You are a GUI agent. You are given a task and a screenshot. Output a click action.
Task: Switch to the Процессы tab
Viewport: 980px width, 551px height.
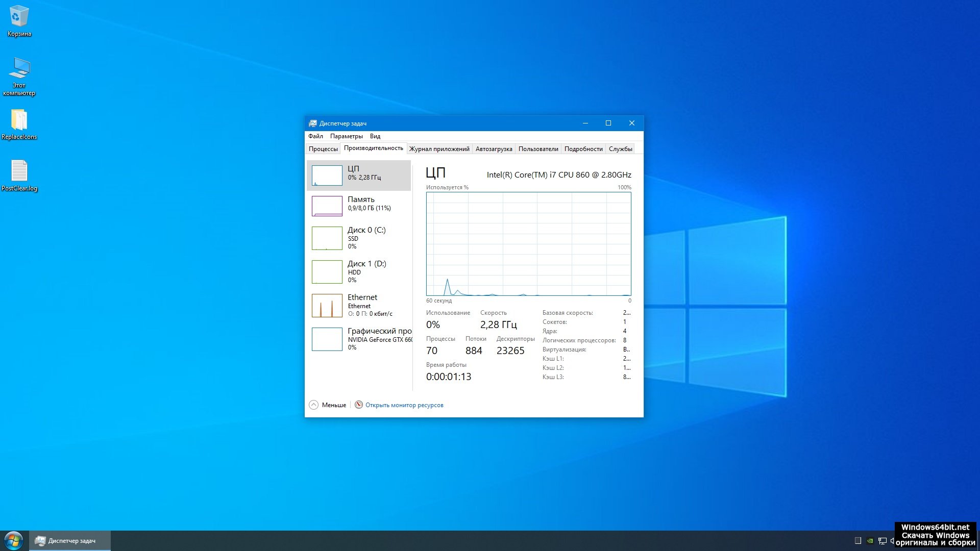point(323,149)
